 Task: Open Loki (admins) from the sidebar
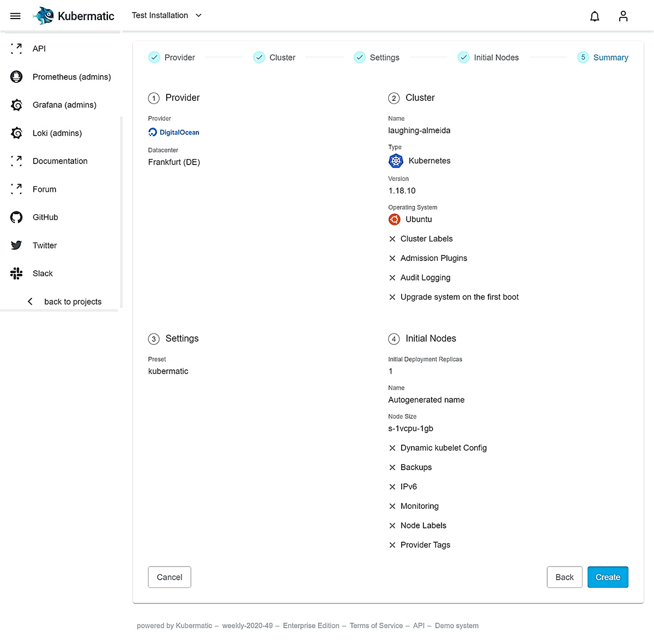click(56, 133)
